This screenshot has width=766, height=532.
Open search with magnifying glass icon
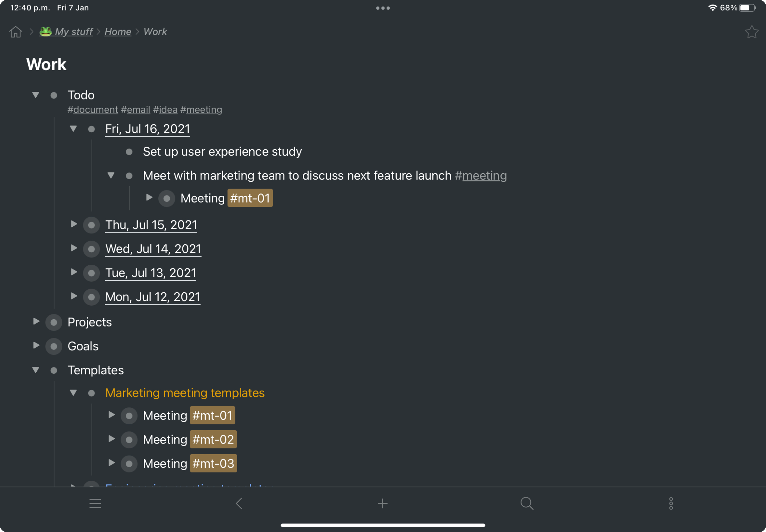pos(527,503)
